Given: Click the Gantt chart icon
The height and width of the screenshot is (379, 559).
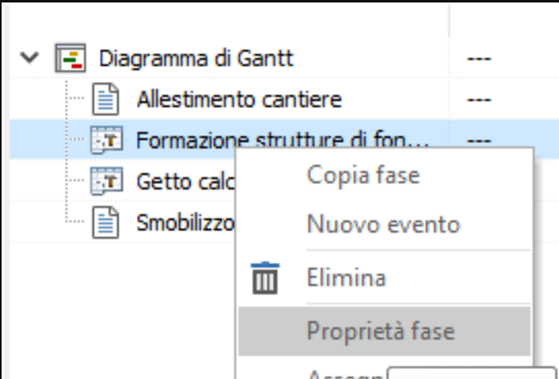Looking at the screenshot, I should pos(70,58).
